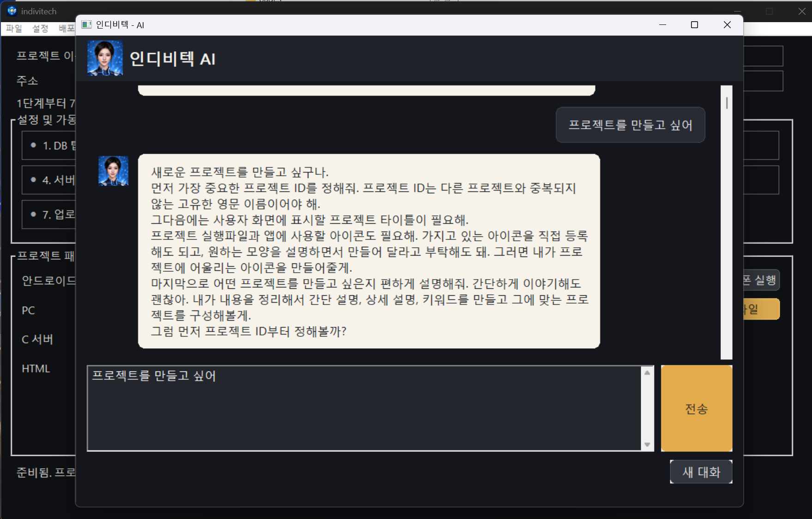Open the 파일 menu in main window
This screenshot has width=812, height=519.
coord(14,29)
